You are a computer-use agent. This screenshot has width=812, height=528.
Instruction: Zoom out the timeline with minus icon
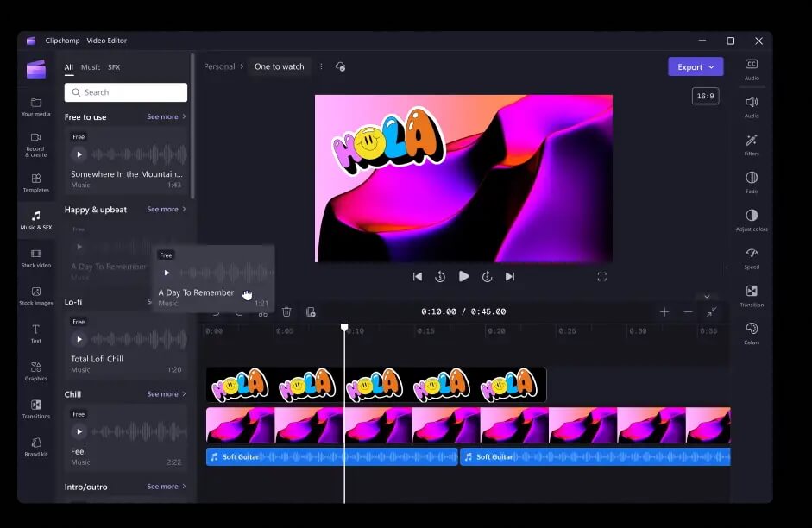click(x=688, y=311)
